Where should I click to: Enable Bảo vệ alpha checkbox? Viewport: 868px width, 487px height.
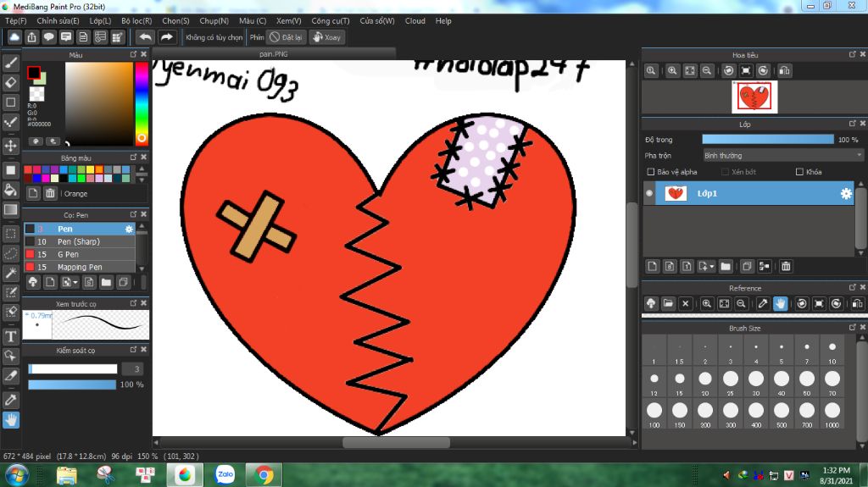[651, 172]
